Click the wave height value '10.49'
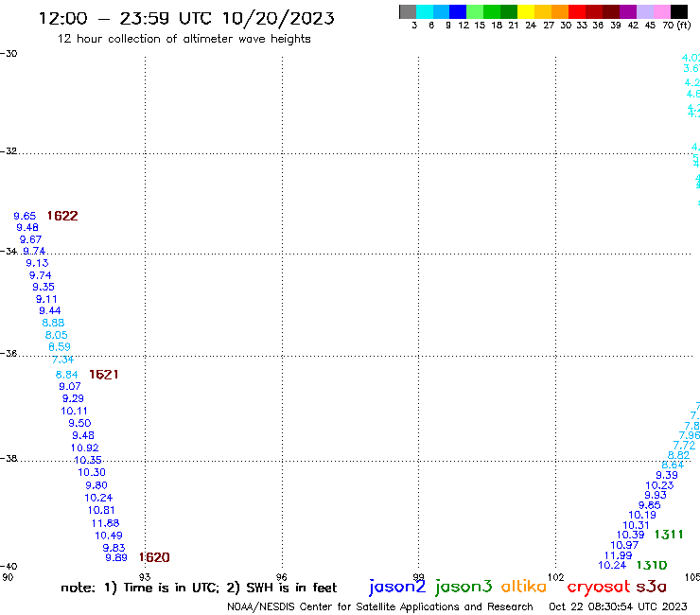 109,536
